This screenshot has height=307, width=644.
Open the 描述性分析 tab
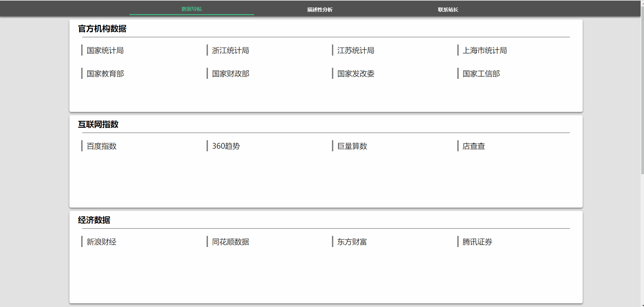pyautogui.click(x=320, y=9)
